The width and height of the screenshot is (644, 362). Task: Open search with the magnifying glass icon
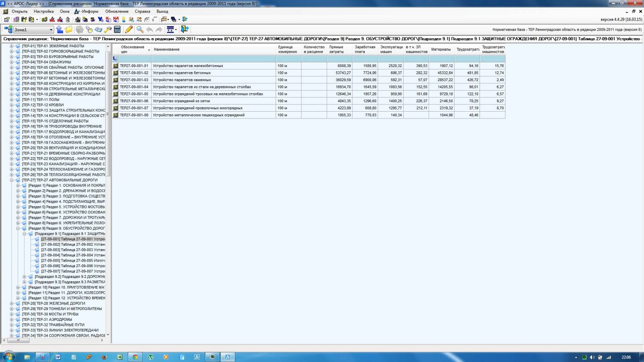pos(140,30)
